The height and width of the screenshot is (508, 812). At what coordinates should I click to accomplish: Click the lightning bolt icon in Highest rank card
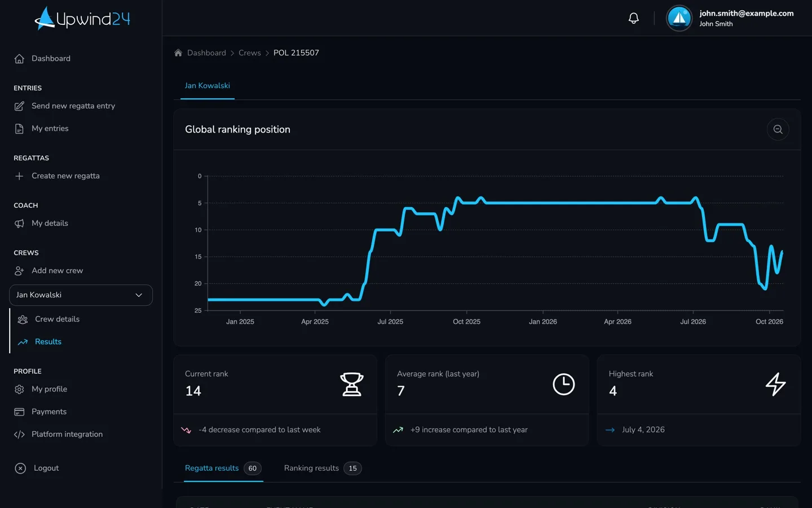point(776,384)
